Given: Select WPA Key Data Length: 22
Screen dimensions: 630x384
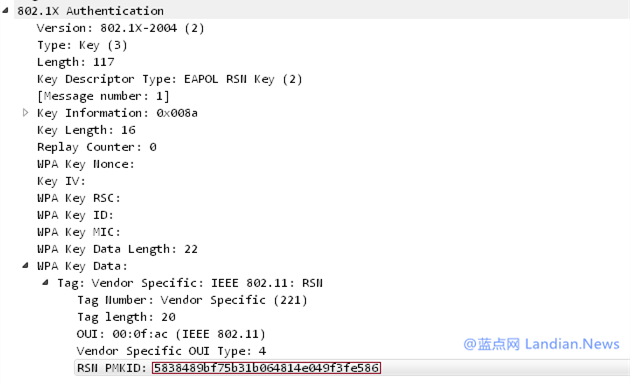Looking at the screenshot, I should [x=117, y=249].
